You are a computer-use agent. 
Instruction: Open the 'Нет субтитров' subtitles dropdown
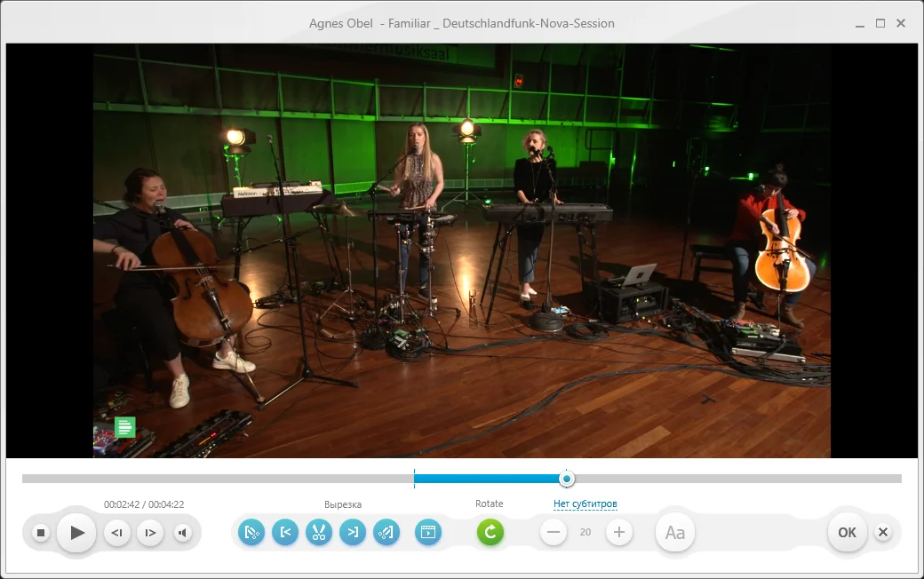click(x=585, y=504)
